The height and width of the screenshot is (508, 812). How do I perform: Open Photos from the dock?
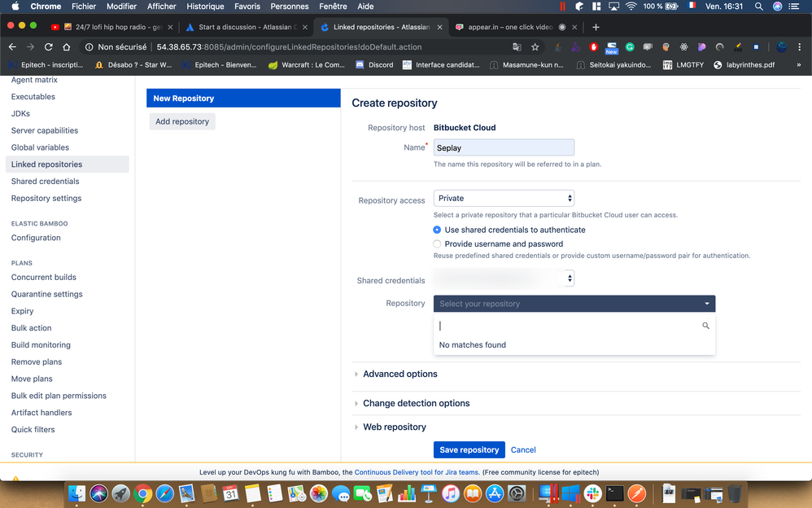pos(319,493)
